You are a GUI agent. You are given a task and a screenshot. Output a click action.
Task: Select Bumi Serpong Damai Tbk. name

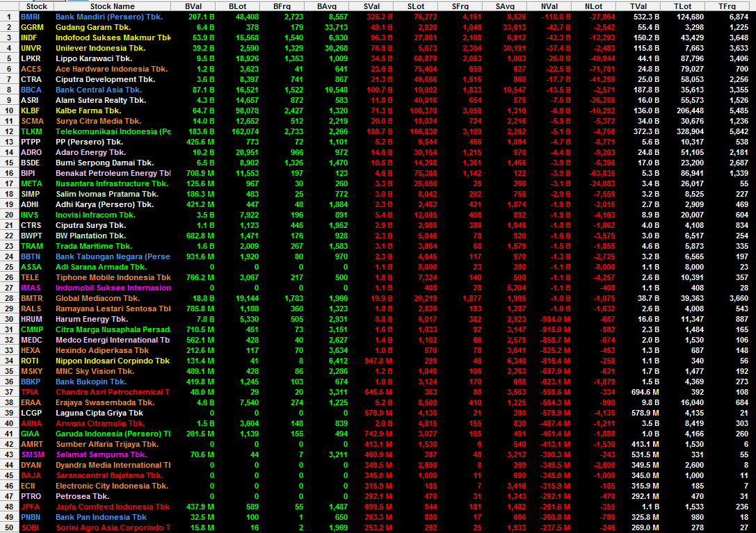[x=104, y=163]
